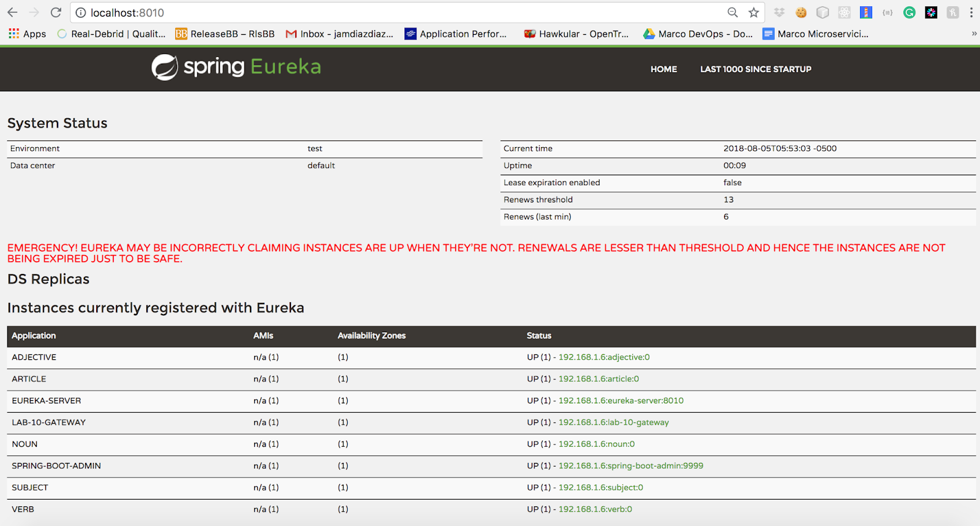The width and height of the screenshot is (980, 526).
Task: Launch the Lighthouse extension
Action: [866, 12]
